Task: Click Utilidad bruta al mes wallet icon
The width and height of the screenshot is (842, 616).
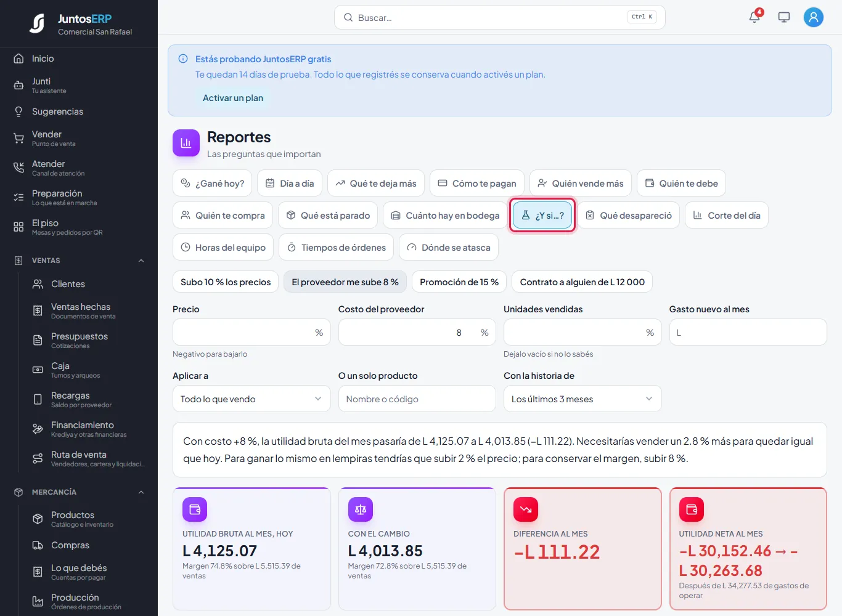Action: (195, 509)
